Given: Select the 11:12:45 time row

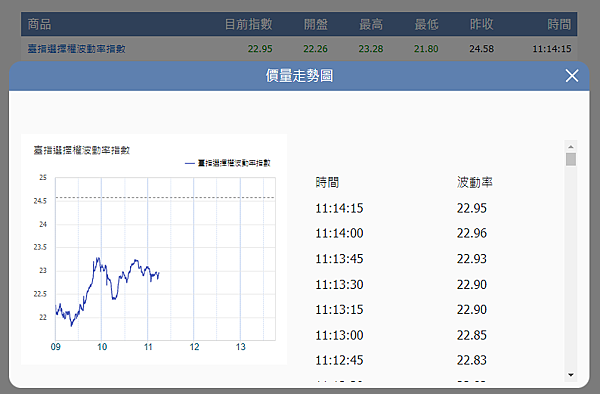Looking at the screenshot, I should pyautogui.click(x=339, y=360).
